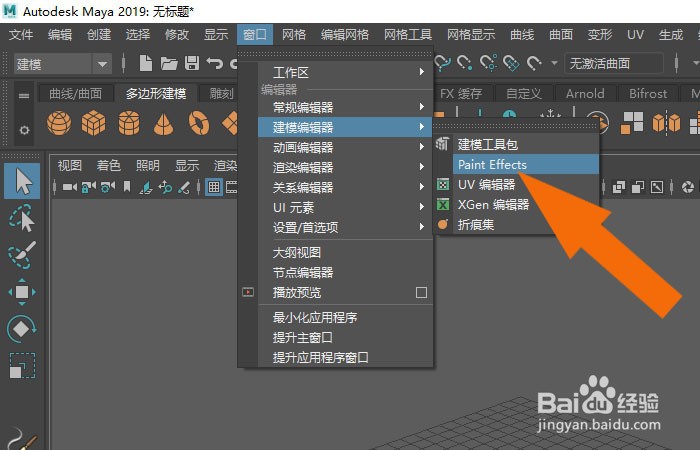Click the Grease Pencil icon in panel toolbar

(184, 187)
